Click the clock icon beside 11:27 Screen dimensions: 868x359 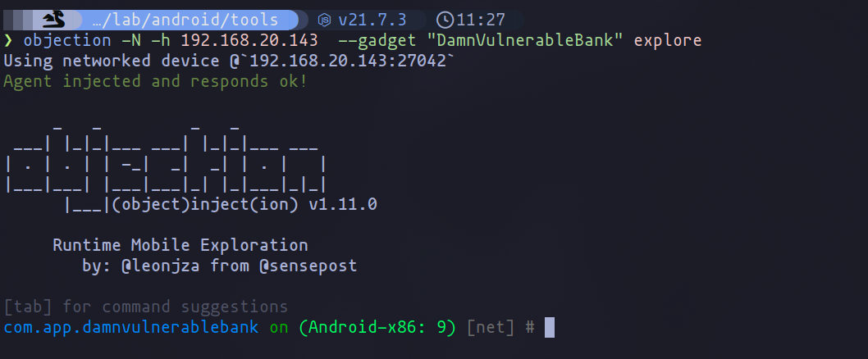point(444,20)
